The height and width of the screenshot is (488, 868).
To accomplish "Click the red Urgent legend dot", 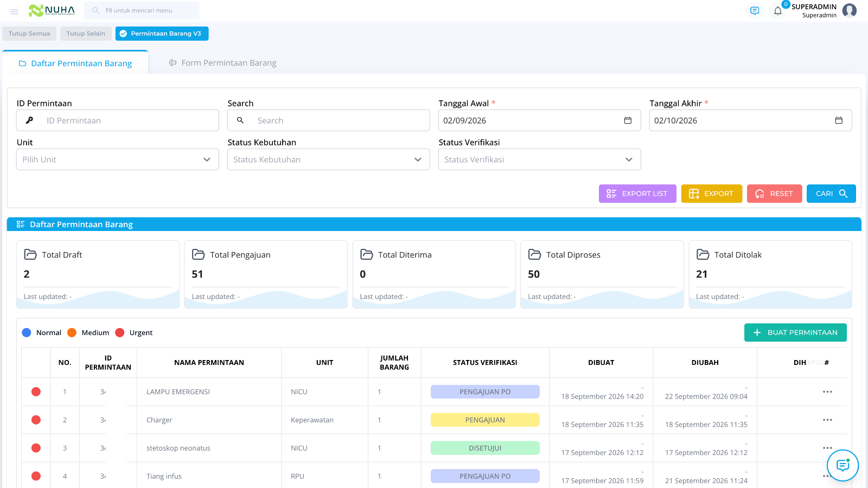I will pyautogui.click(x=120, y=332).
